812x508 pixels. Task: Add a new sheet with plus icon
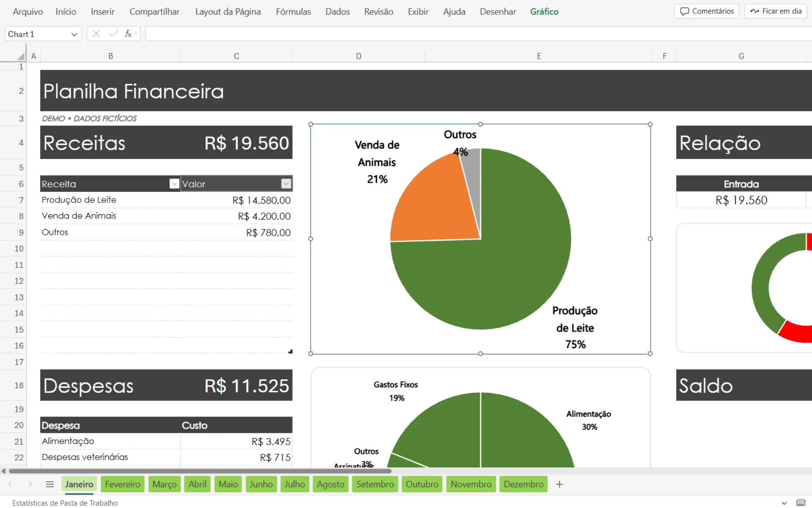point(559,484)
